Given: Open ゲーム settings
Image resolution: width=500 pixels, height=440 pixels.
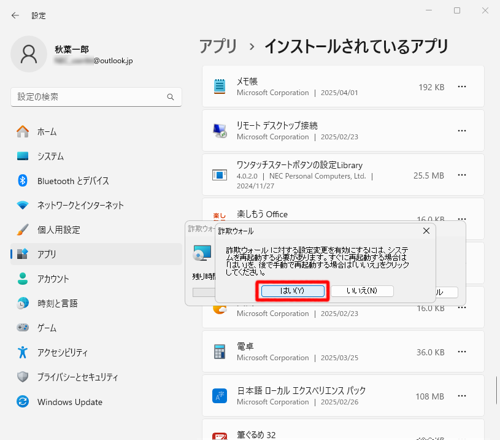Looking at the screenshot, I should 96,328.
